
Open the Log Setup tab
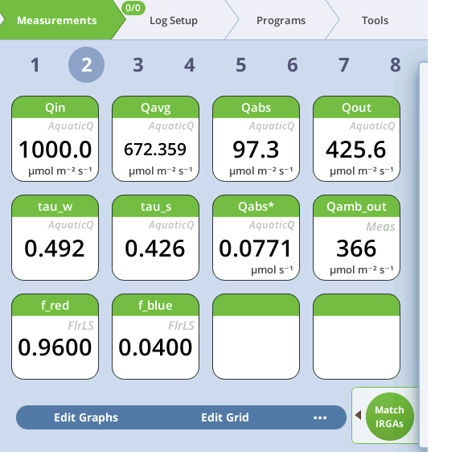(174, 21)
